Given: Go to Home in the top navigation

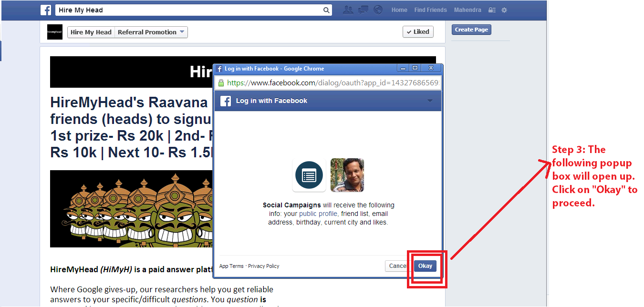Looking at the screenshot, I should pyautogui.click(x=399, y=10).
